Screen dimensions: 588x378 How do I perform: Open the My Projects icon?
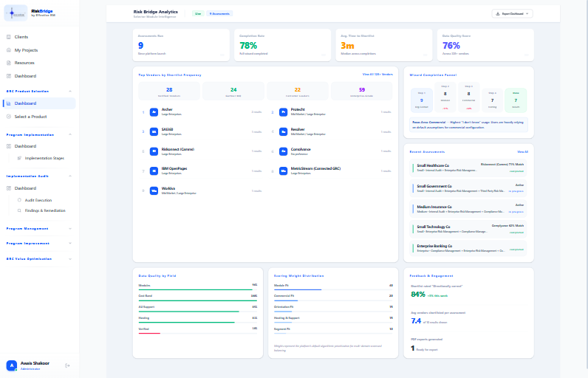pyautogui.click(x=9, y=49)
